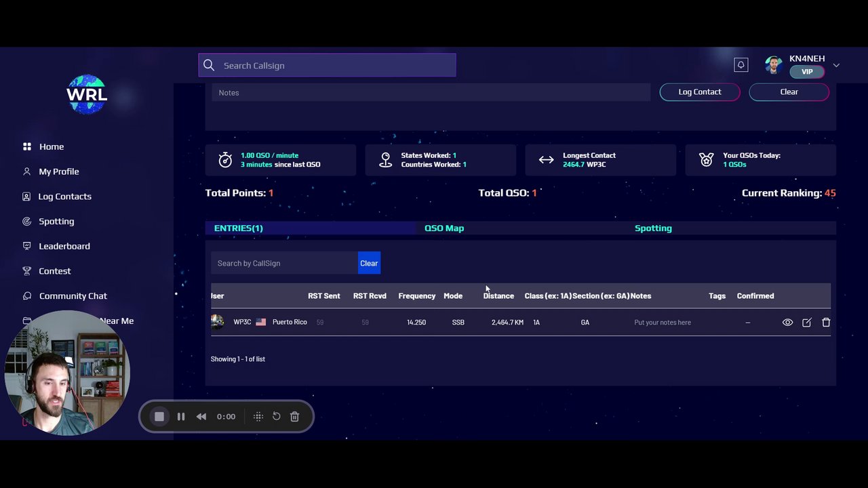Click the WP3C user avatar thumbnail

217,322
